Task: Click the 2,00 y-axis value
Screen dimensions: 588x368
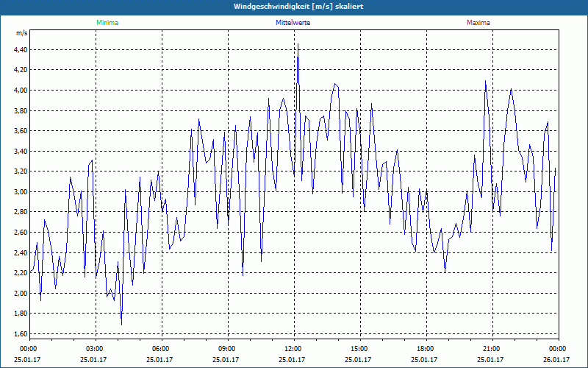Action: 21,293
